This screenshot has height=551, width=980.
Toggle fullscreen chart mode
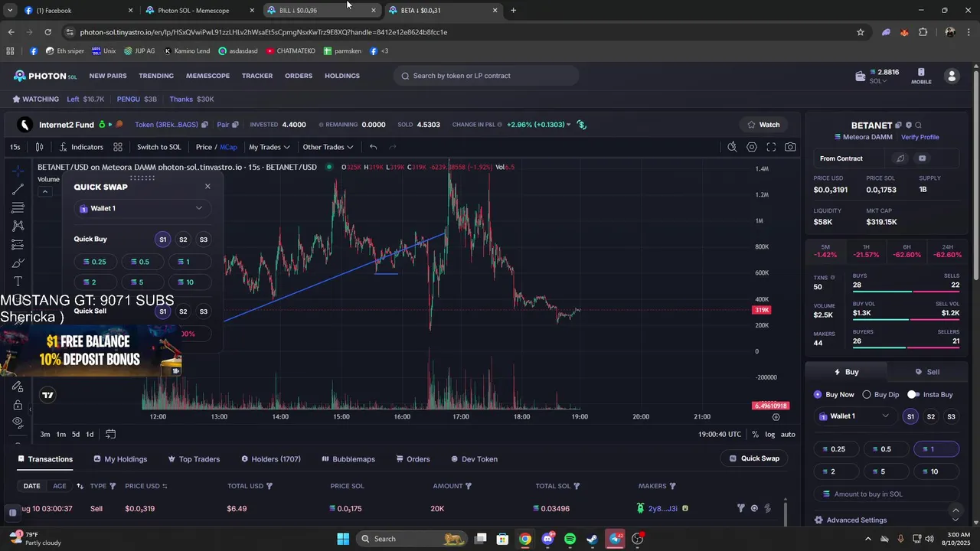[x=771, y=147]
